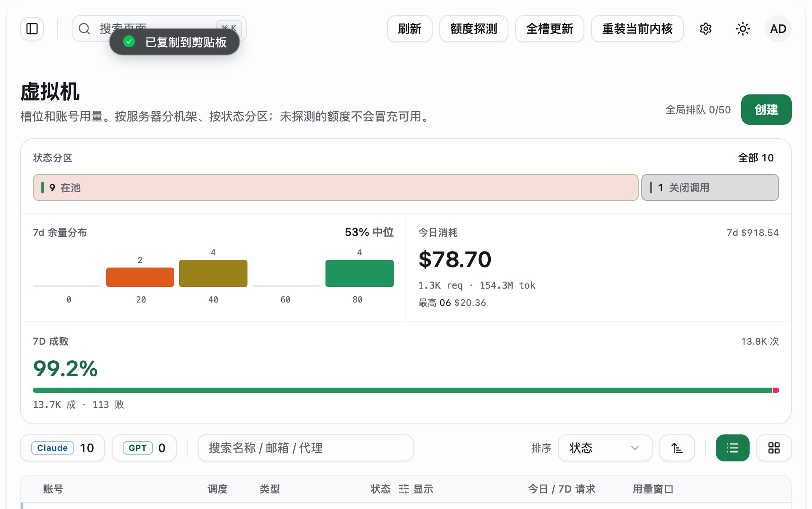Click the 今日 / 7D 请求 column header
This screenshot has height=509, width=812.
click(562, 489)
